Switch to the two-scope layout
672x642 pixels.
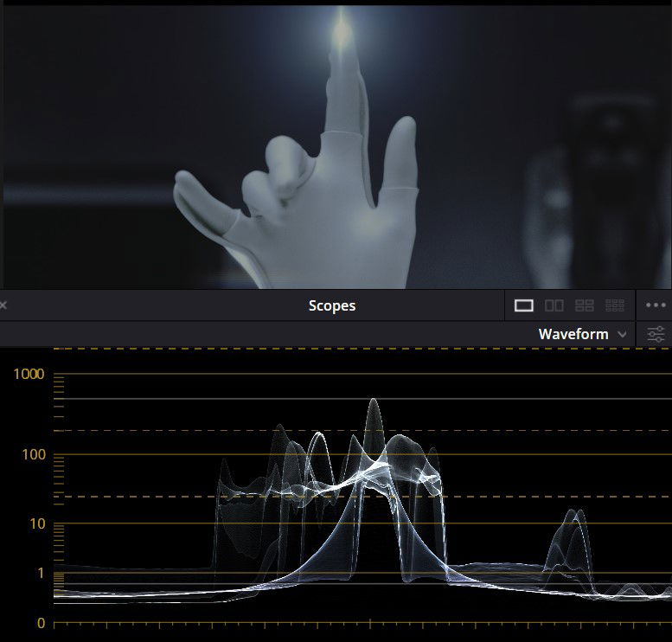(x=554, y=305)
